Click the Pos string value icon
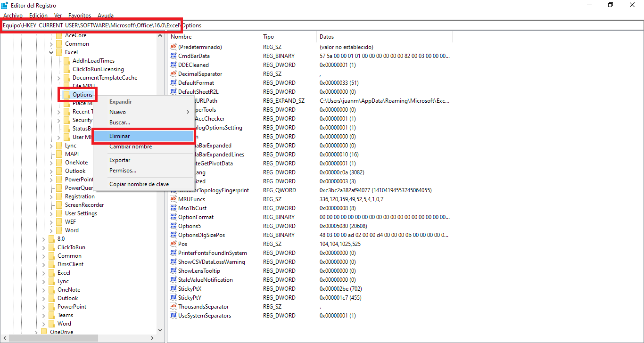The image size is (644, 343). click(173, 244)
